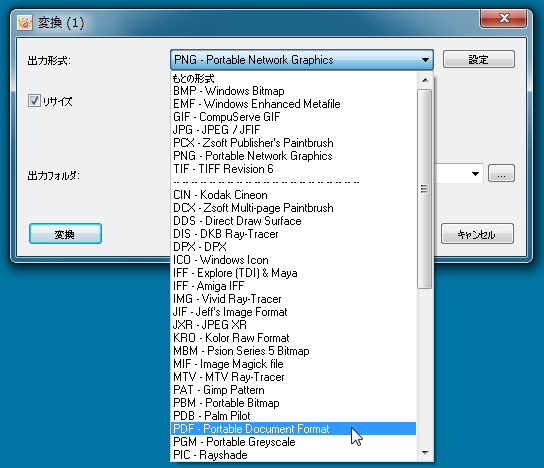The width and height of the screenshot is (544, 468).
Task: Click the format list scrollbar thumb
Action: click(x=425, y=189)
